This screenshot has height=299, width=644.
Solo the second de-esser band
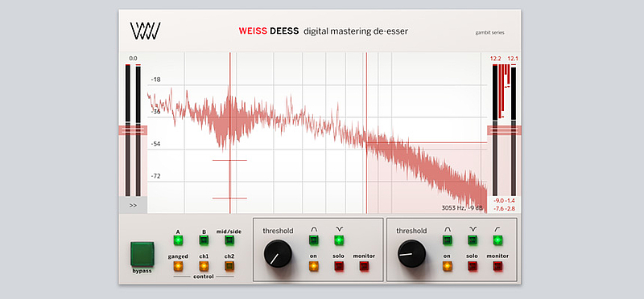point(473,266)
